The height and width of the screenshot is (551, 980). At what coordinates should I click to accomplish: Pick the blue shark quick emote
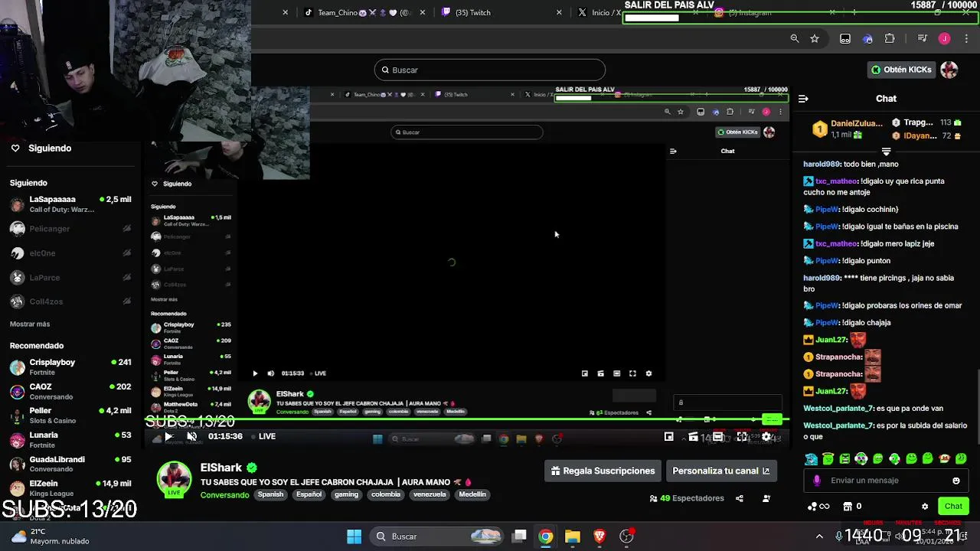click(x=812, y=459)
